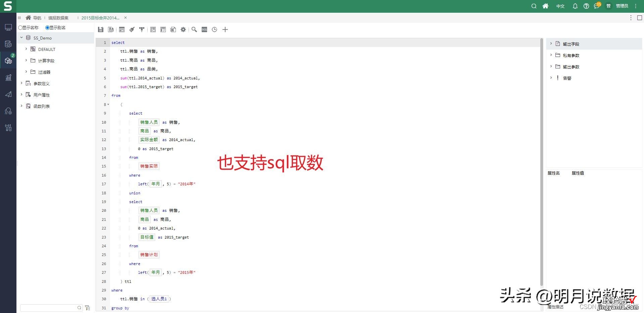The height and width of the screenshot is (313, 644).
Task: Click the wrench tools icon in sidebar
Action: (x=8, y=128)
